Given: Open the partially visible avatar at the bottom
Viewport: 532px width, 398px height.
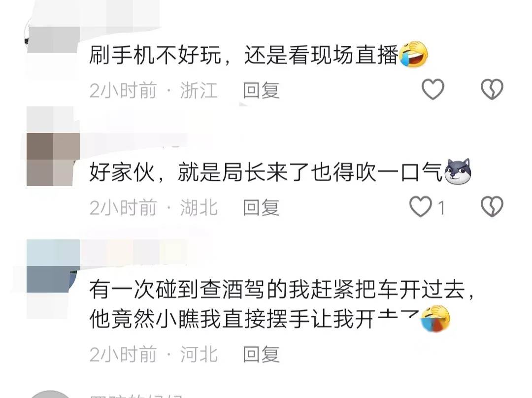Looking at the screenshot, I should [x=50, y=394].
